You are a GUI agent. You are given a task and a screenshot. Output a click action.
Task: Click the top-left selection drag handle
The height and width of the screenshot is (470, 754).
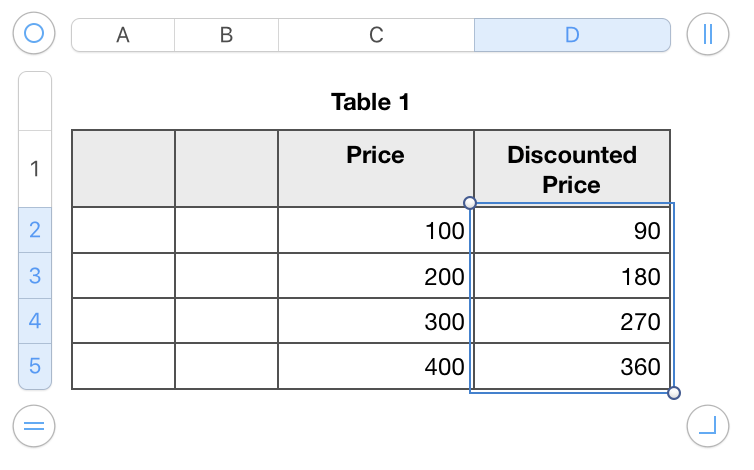470,202
